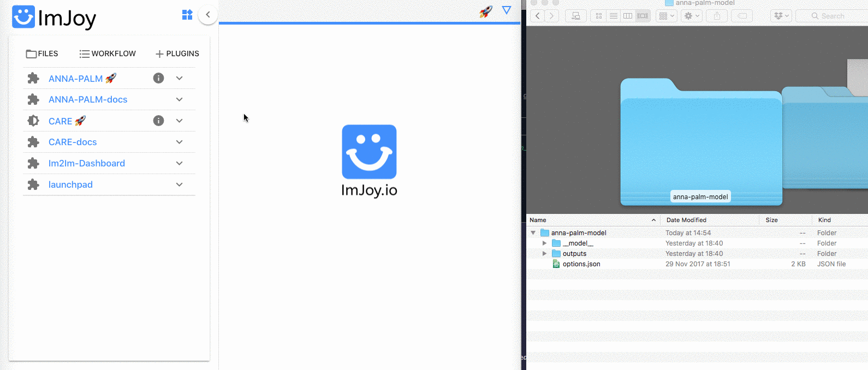This screenshot has height=370, width=868.
Task: Select the outputs folder row
Action: [697, 254]
